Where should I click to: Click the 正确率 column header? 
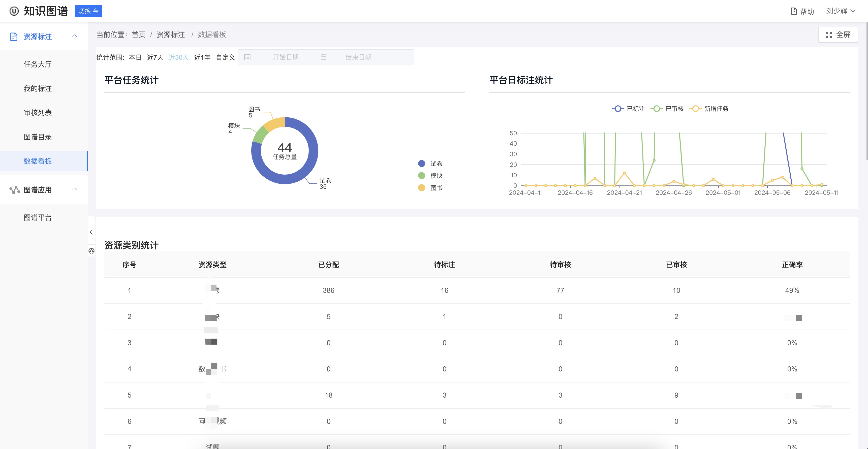point(792,265)
